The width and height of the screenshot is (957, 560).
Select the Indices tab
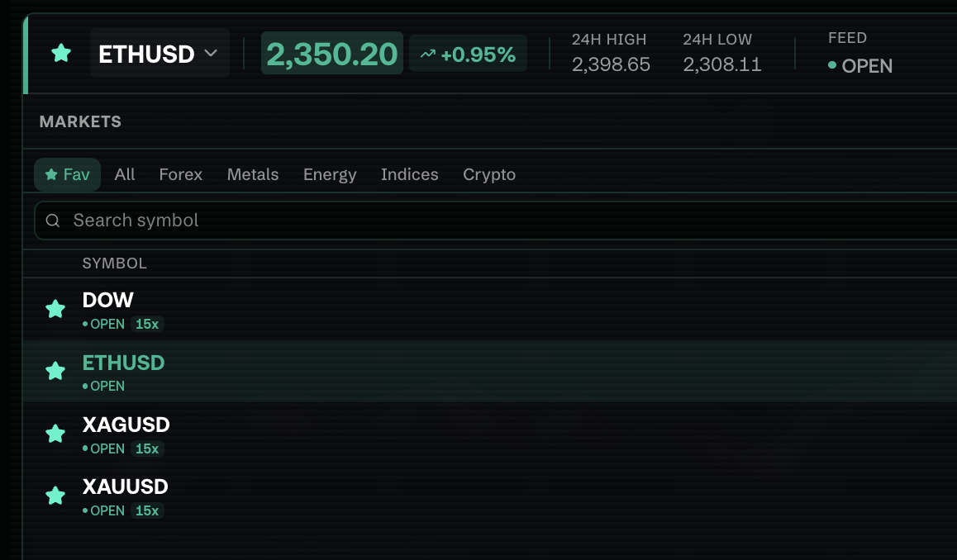coord(410,174)
